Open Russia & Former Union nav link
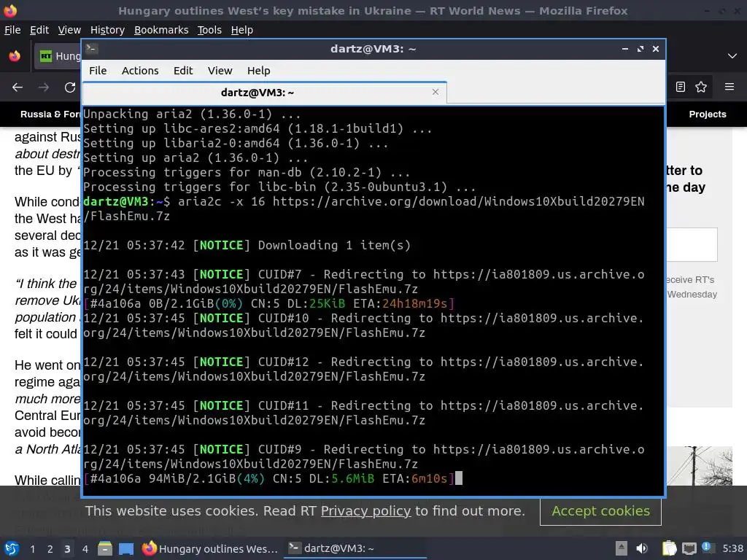Screen dimensions: 747x560 50,114
